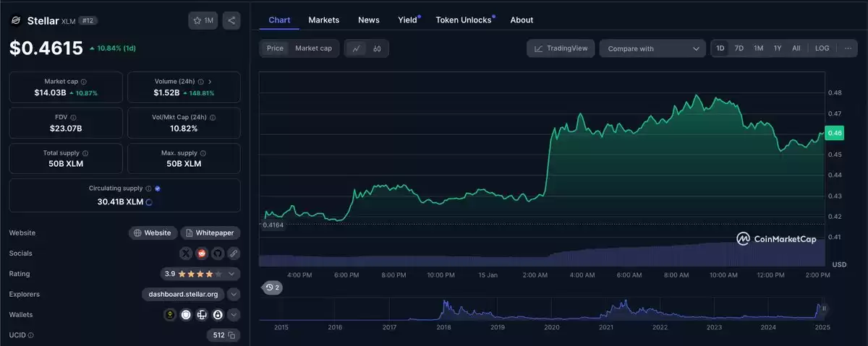Open the X (Twitter) social icon
The image size is (868, 346).
[x=186, y=254]
